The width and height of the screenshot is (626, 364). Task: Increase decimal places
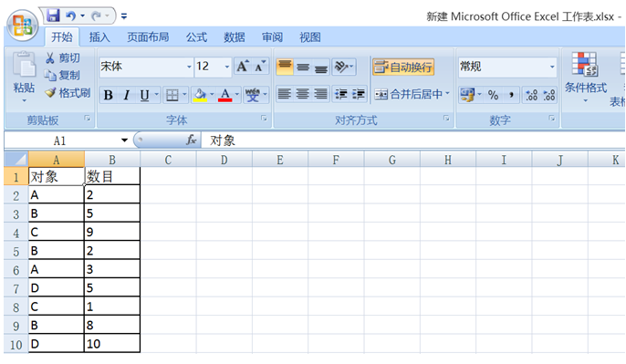[531, 95]
